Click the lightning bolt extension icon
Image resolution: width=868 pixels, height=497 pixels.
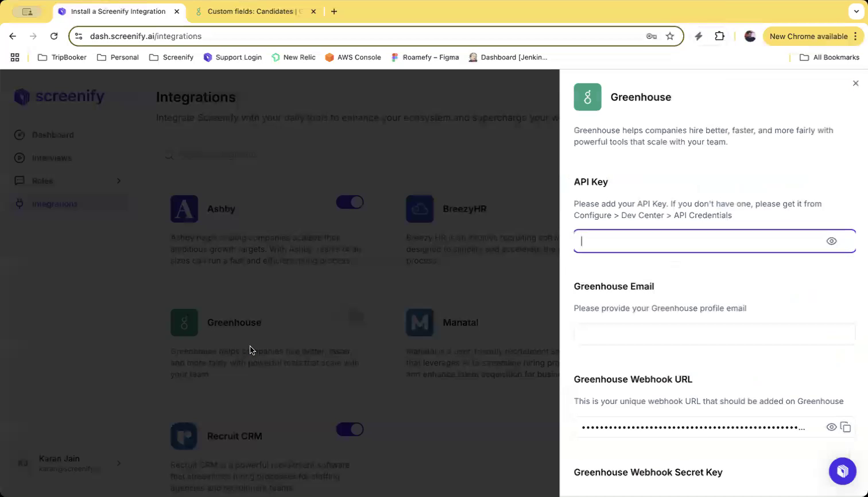[x=699, y=36]
